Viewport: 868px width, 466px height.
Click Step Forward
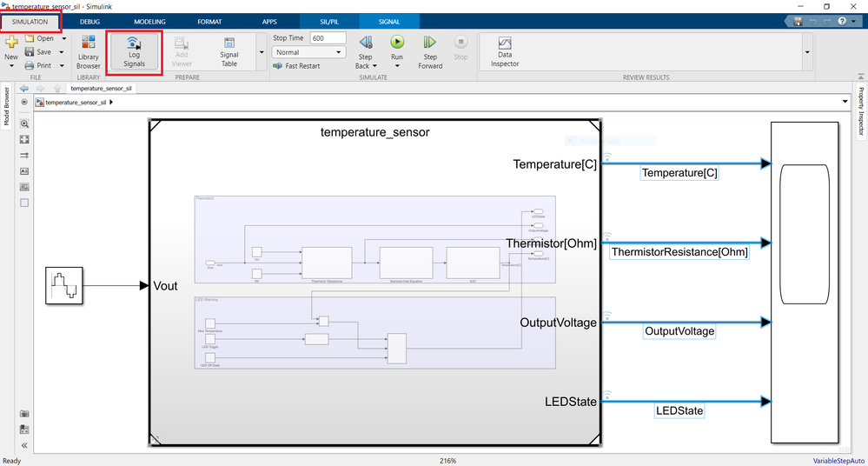[430, 51]
